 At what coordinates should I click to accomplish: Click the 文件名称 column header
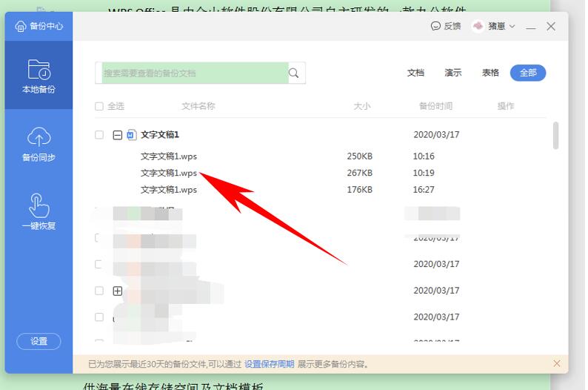(x=198, y=106)
